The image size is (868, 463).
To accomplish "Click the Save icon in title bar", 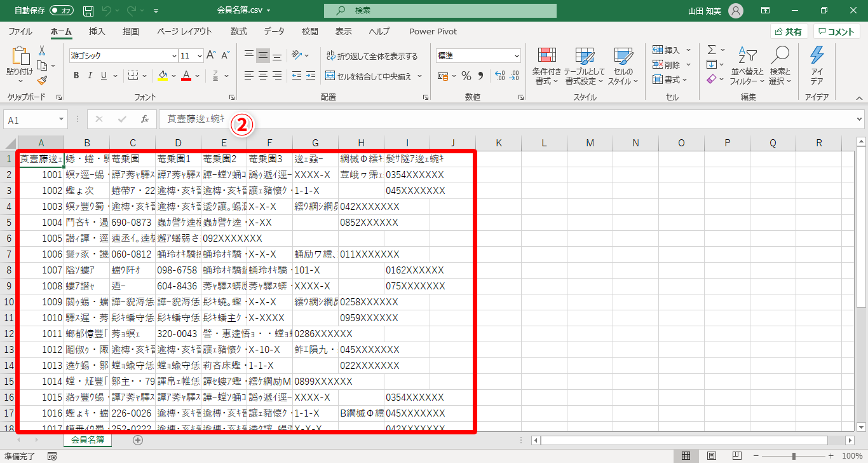I will point(88,11).
